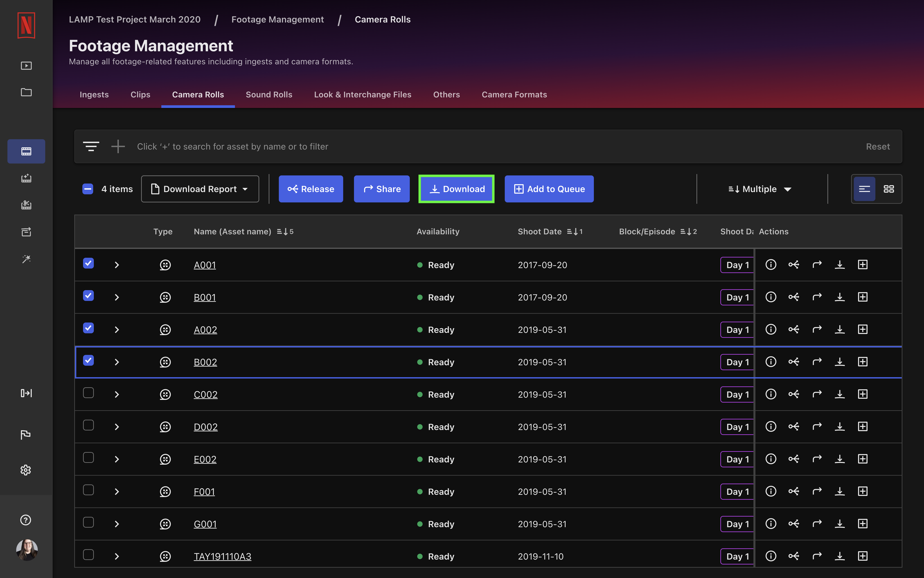Click the Reset filter button
924x578 pixels.
pyautogui.click(x=877, y=146)
